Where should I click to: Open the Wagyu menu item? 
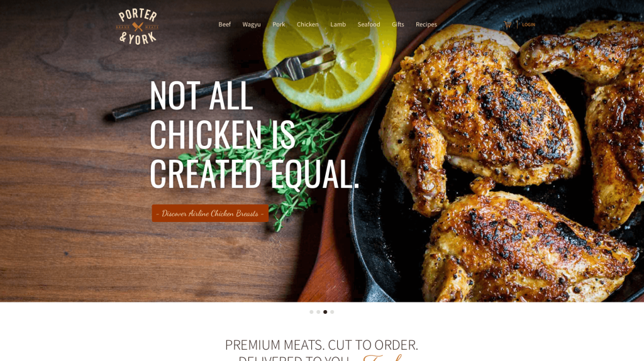pyautogui.click(x=252, y=25)
